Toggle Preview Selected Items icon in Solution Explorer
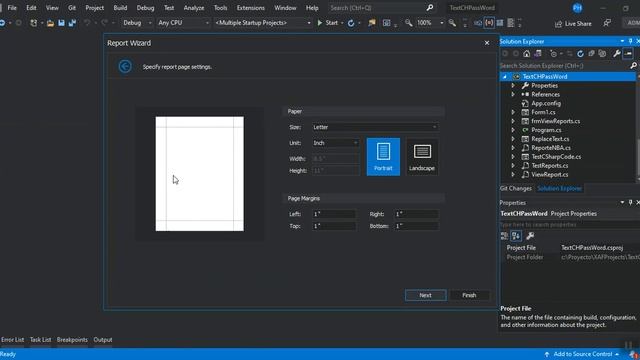 point(628,53)
